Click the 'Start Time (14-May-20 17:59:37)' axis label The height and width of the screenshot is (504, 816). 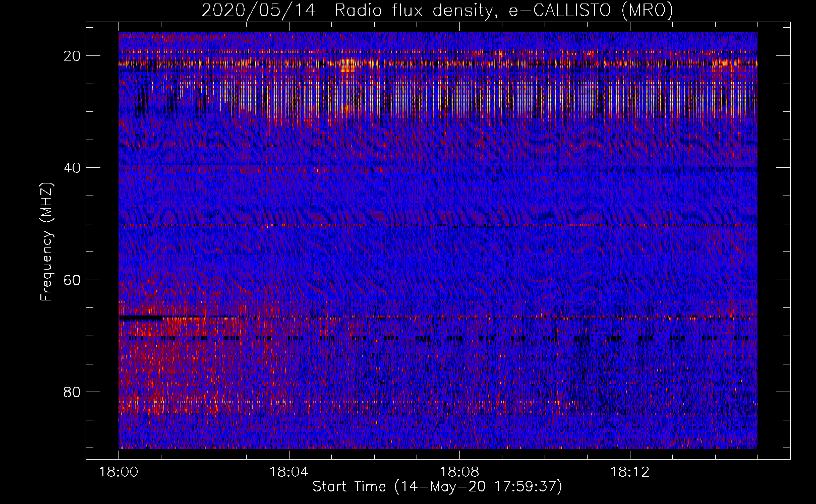[x=437, y=487]
